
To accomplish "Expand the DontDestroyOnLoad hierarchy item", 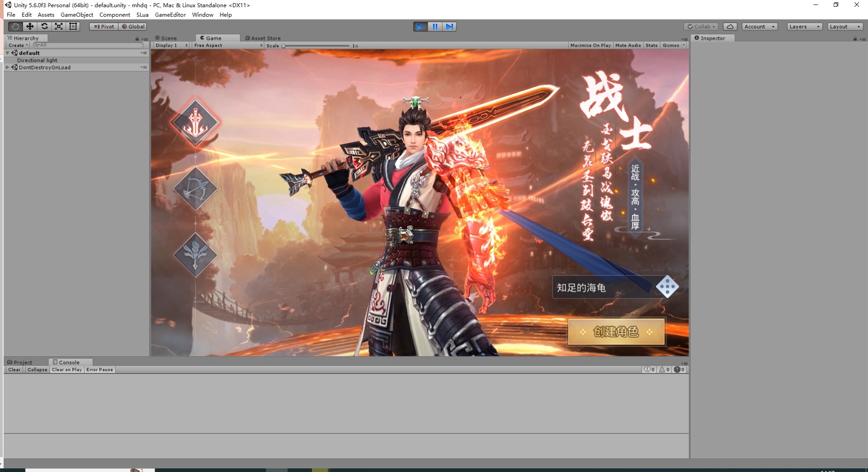I will click(x=7, y=67).
